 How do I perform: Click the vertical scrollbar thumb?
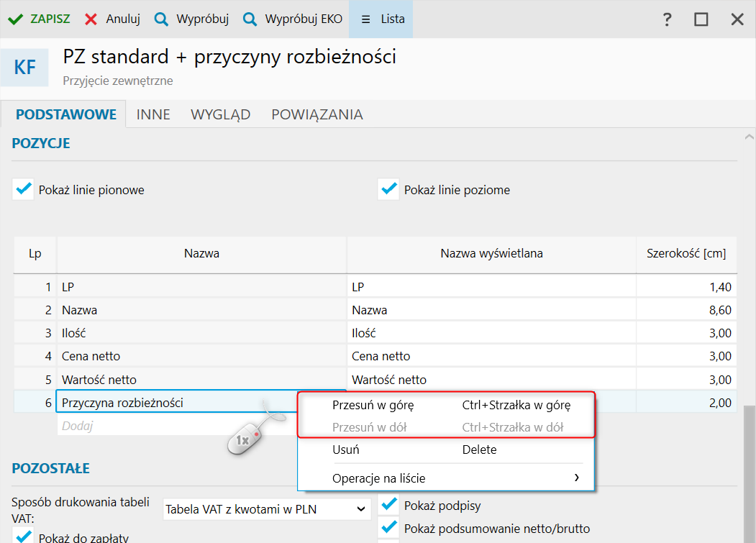(x=750, y=474)
